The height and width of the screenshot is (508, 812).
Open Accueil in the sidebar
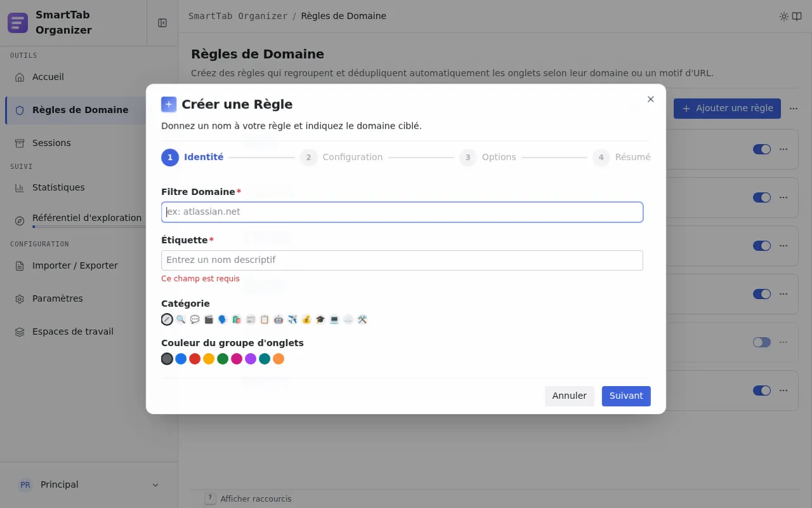(89, 77)
